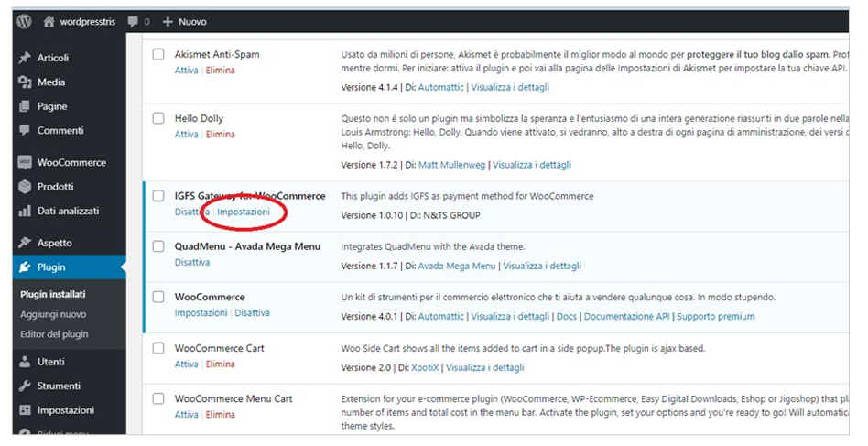Open the Matt Mullenweg author link
The width and height of the screenshot is (868, 446).
pos(451,165)
